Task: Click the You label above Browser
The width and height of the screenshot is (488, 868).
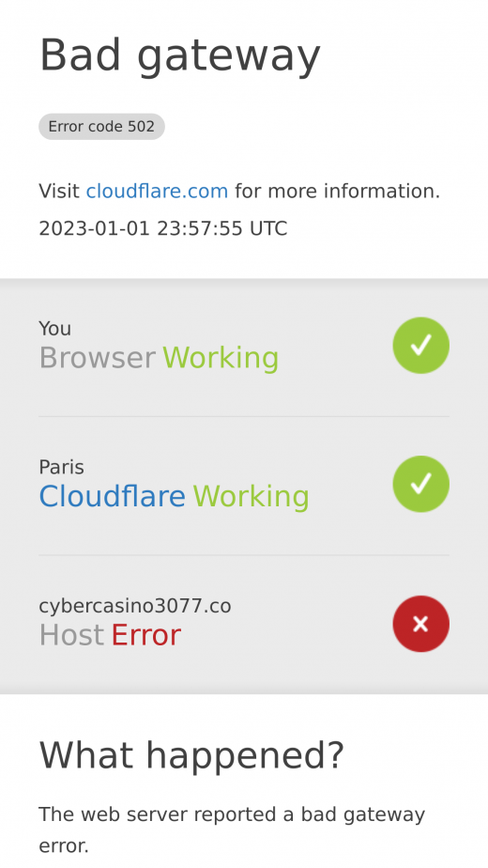Action: 54,329
